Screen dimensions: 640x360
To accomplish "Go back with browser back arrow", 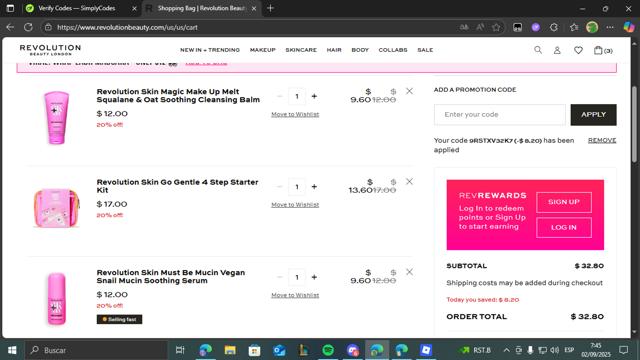I will 10,27.
